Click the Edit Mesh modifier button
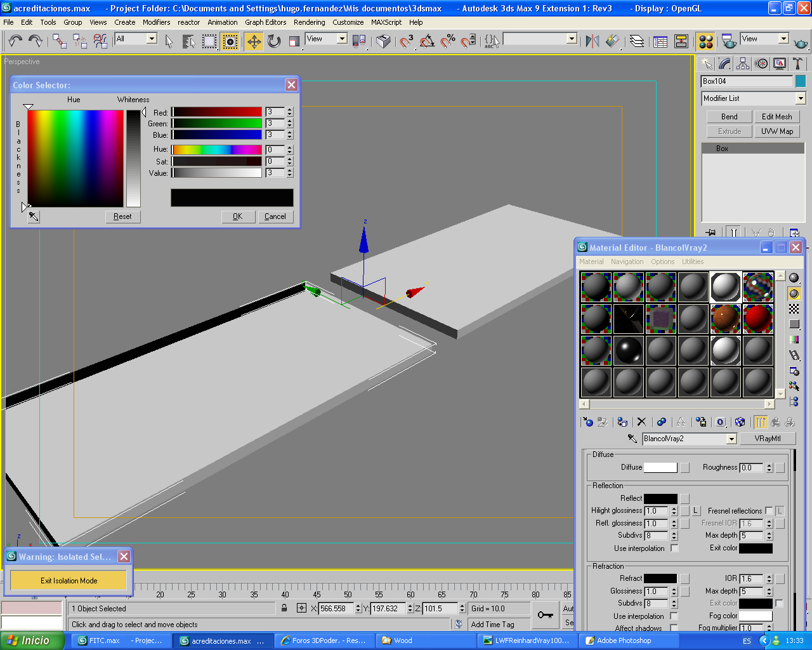The image size is (812, 650). tap(776, 117)
